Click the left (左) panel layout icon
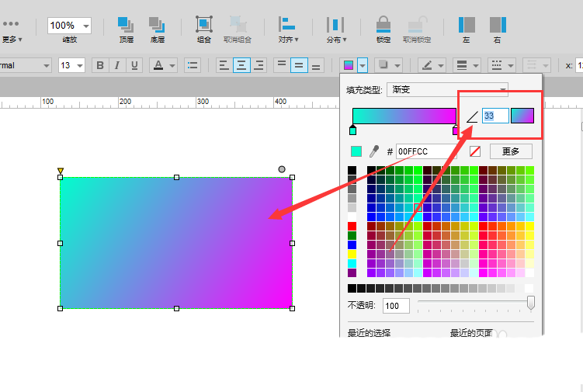583x392 pixels. [x=467, y=25]
